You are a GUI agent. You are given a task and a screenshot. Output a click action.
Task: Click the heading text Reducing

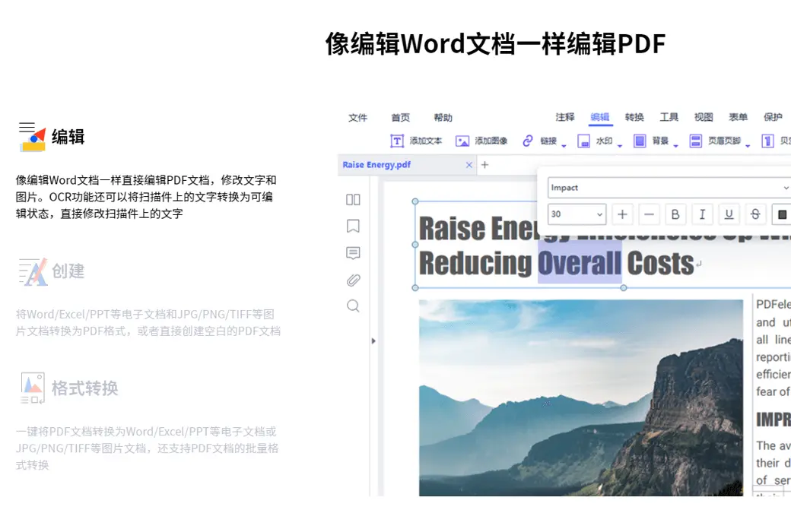pyautogui.click(x=475, y=264)
